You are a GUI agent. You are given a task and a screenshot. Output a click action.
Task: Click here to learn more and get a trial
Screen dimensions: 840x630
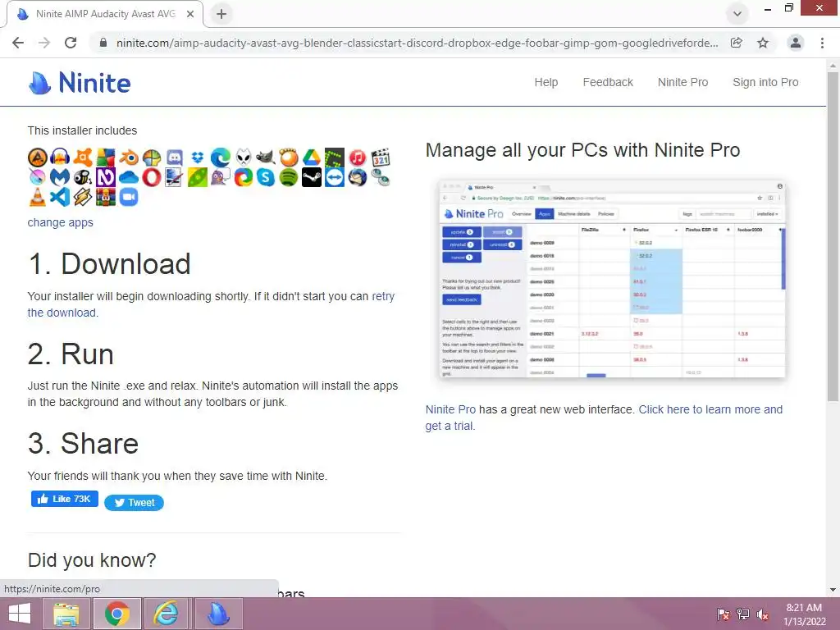click(710, 409)
